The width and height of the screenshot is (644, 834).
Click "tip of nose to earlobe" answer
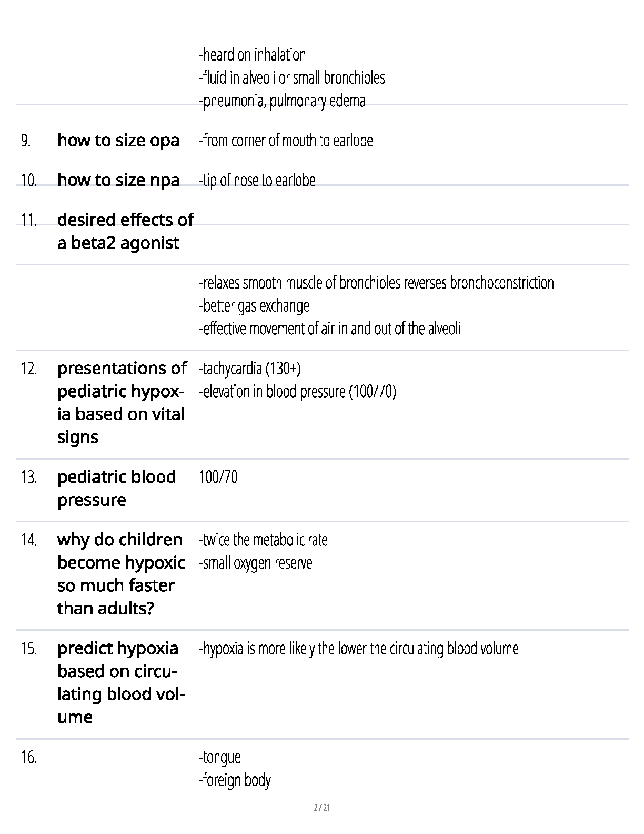tap(257, 181)
